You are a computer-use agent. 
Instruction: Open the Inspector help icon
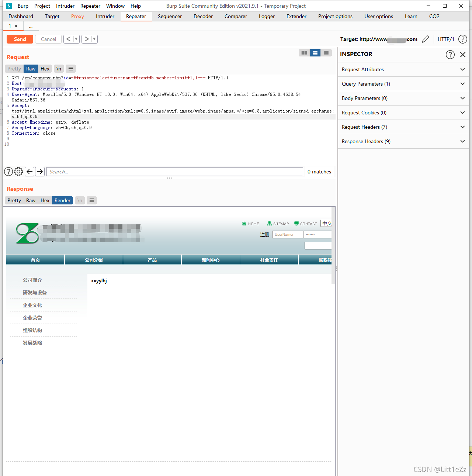[x=450, y=55]
